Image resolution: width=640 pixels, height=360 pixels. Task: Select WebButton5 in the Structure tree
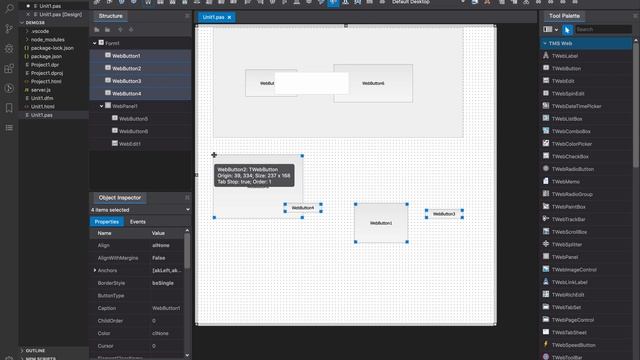pyautogui.click(x=133, y=119)
